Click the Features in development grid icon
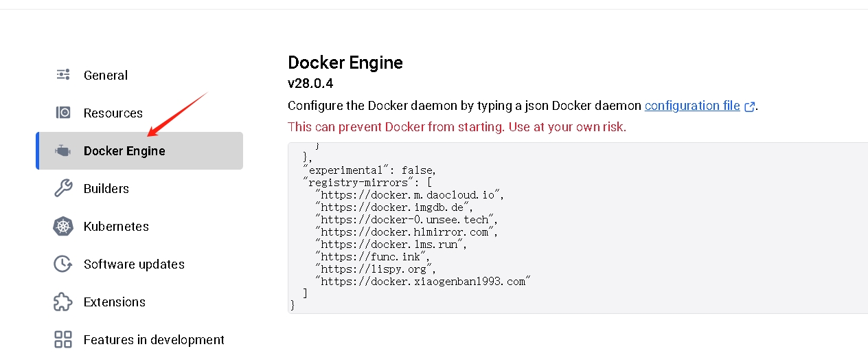This screenshot has height=362, width=868. tap(63, 339)
